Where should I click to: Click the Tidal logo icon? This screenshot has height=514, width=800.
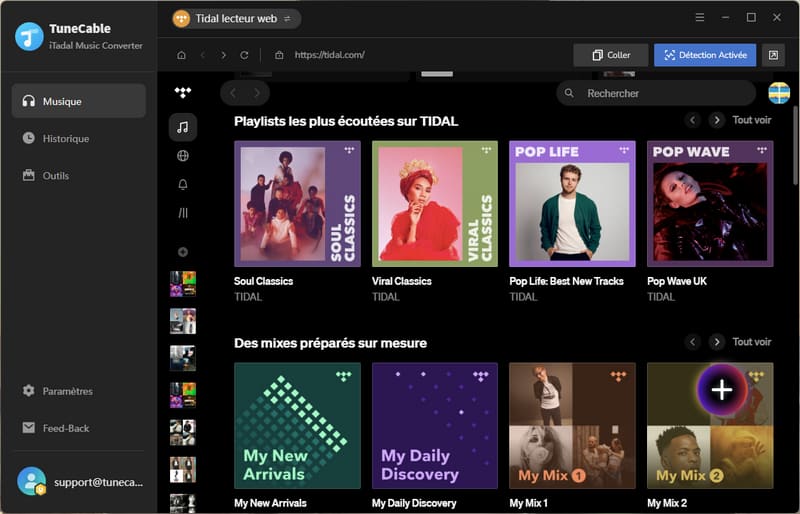[183, 92]
